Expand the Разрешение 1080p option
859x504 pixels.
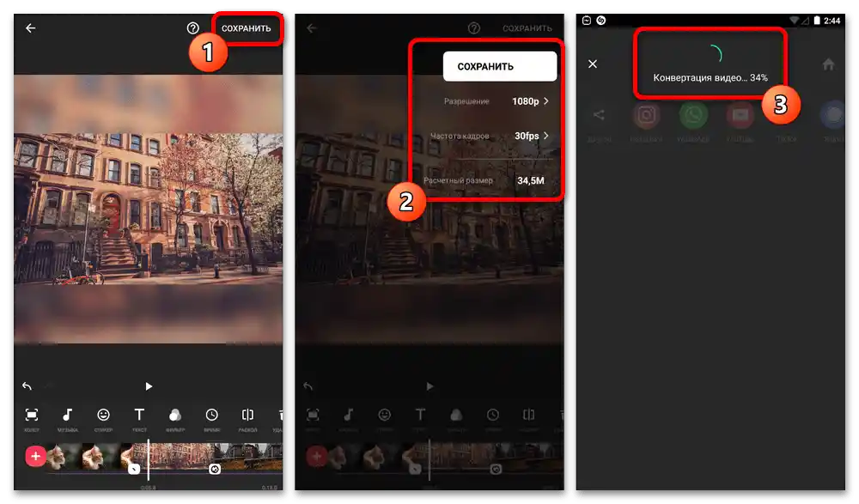point(496,101)
